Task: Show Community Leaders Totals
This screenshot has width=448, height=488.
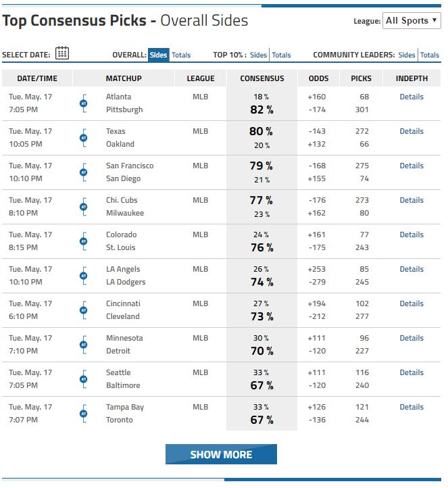Action: coord(430,55)
